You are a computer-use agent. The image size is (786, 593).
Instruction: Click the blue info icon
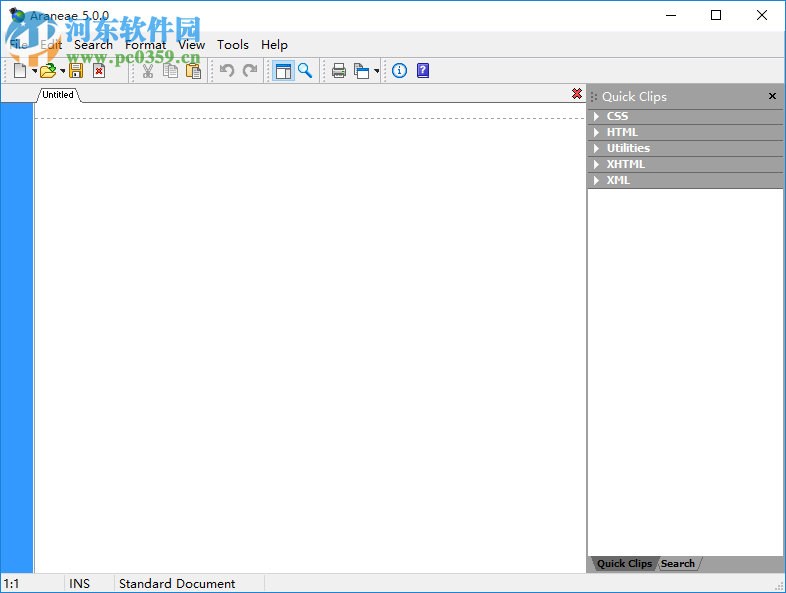coord(400,71)
